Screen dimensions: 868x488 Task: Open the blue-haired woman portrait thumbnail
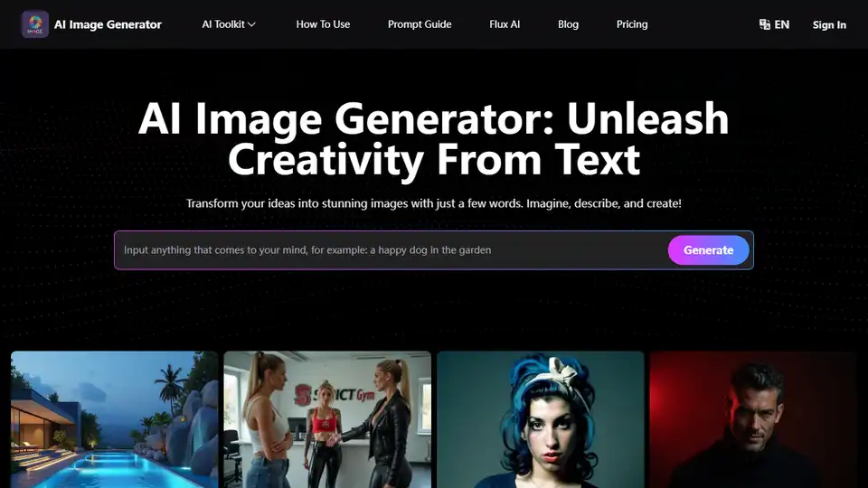coord(541,419)
